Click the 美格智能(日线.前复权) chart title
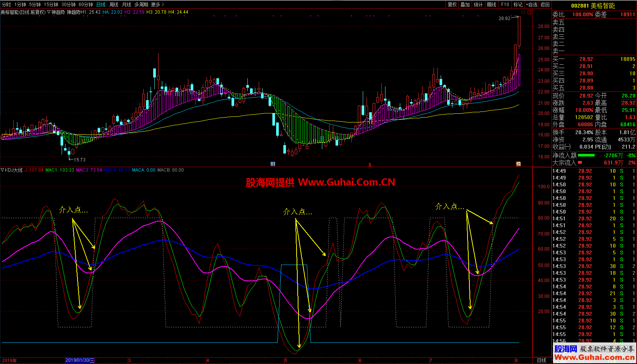Viewport: 637px width, 364px height. 23,12
